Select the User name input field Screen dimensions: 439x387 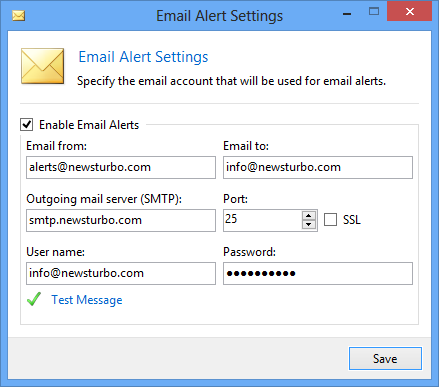pyautogui.click(x=121, y=273)
